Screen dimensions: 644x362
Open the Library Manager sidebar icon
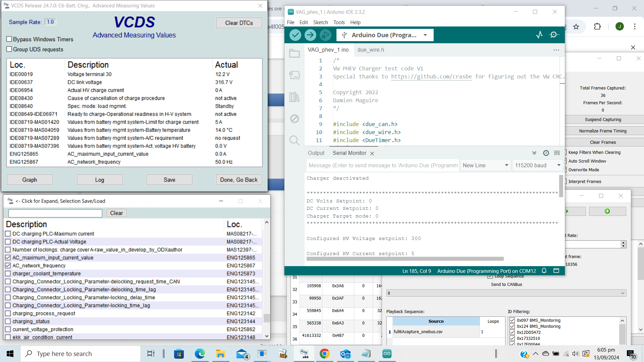294,97
